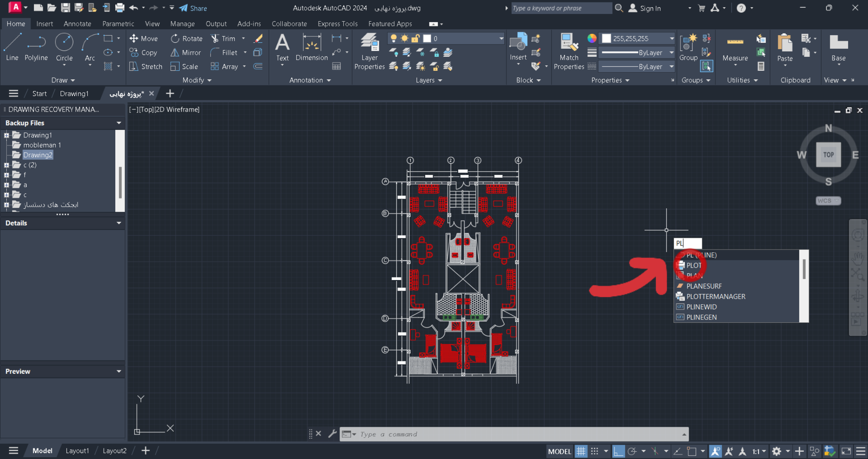Toggle MODEL space button in status bar
Screen dimensions: 868x459
click(559, 451)
